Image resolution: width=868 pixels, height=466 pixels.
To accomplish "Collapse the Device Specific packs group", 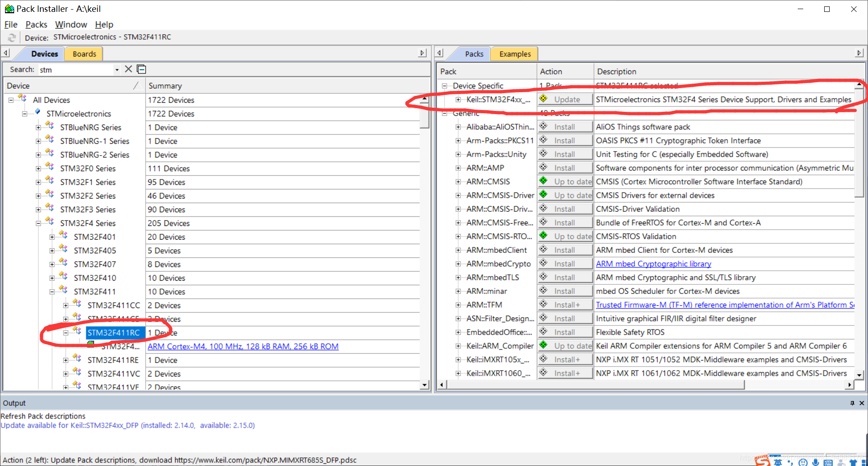I will [x=444, y=86].
